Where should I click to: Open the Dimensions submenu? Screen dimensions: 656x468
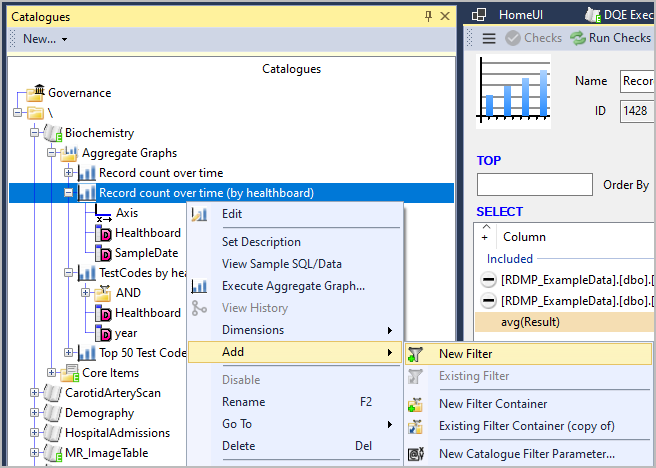(x=295, y=330)
